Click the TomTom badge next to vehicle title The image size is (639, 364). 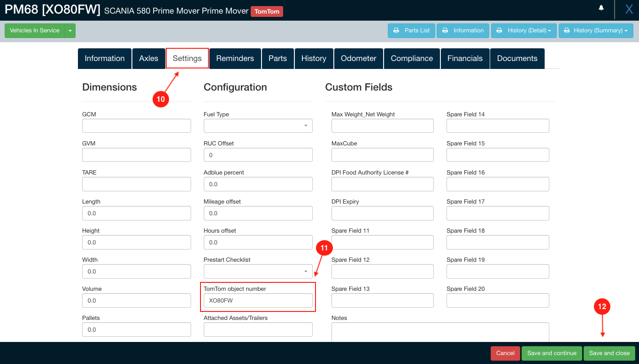[x=267, y=11]
